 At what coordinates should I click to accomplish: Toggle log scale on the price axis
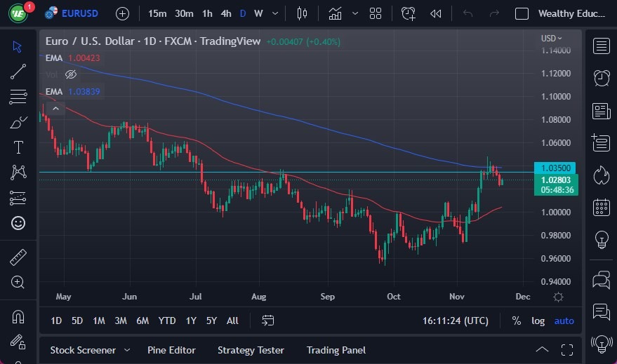pyautogui.click(x=538, y=321)
